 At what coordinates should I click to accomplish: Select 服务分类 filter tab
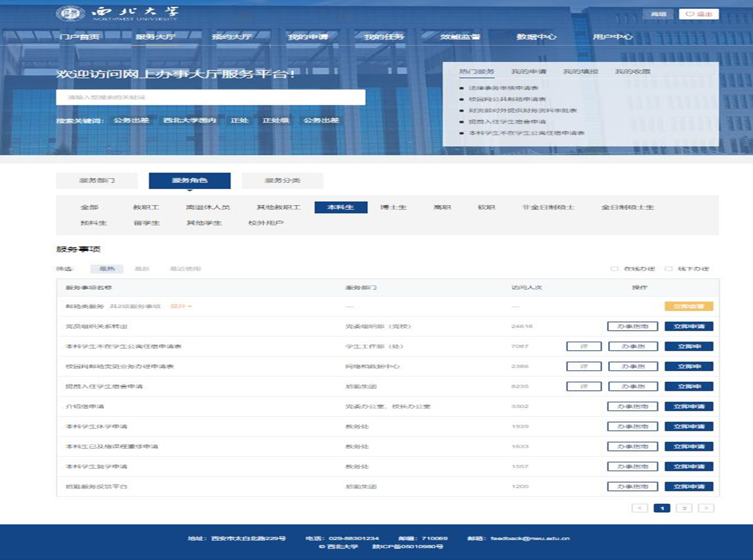(x=282, y=181)
